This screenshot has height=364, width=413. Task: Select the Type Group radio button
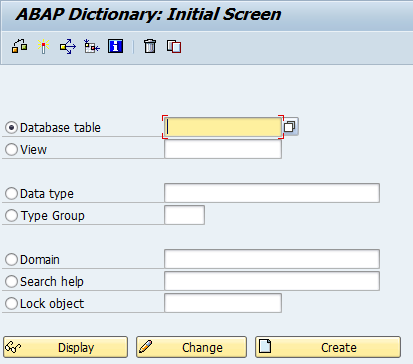11,215
